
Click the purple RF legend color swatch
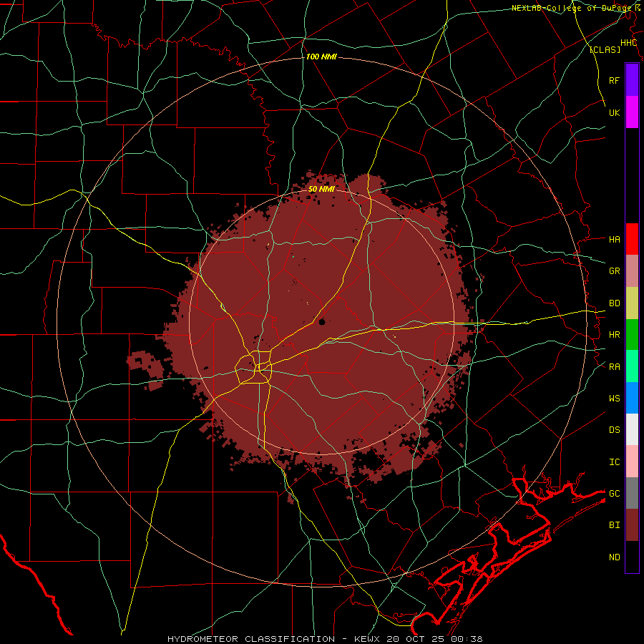[x=632, y=80]
